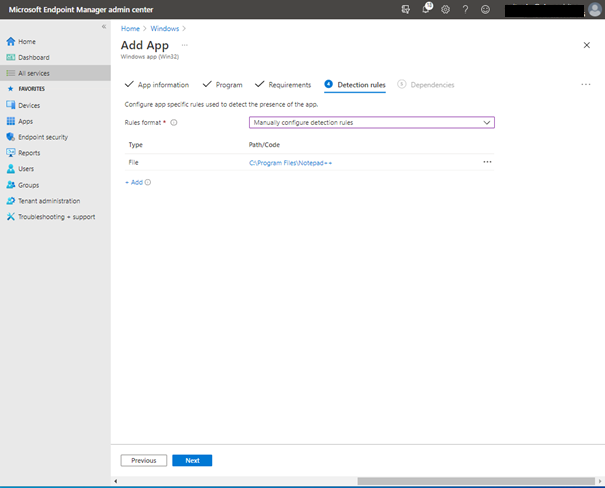Open the directory and subscription filter icon
The image size is (605, 488).
click(x=406, y=9)
